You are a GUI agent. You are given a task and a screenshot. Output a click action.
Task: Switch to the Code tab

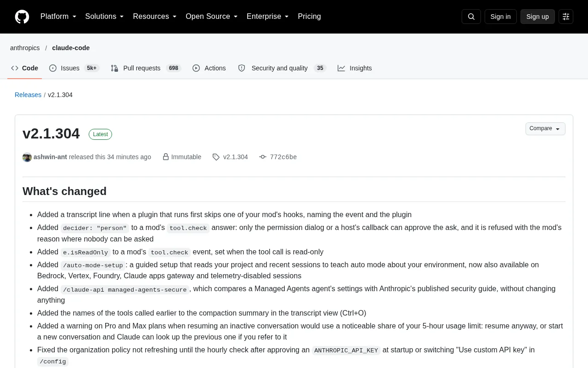(x=25, y=68)
